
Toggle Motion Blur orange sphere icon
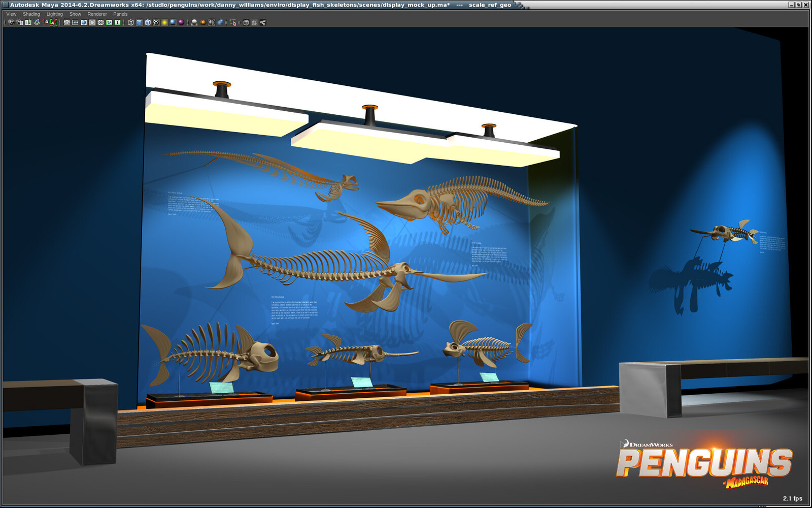pyautogui.click(x=203, y=22)
